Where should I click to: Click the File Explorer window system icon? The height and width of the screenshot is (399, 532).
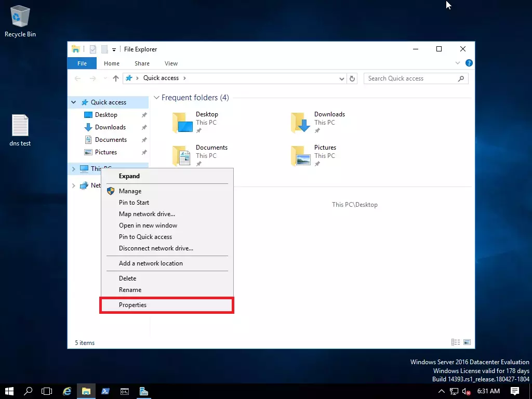[76, 49]
